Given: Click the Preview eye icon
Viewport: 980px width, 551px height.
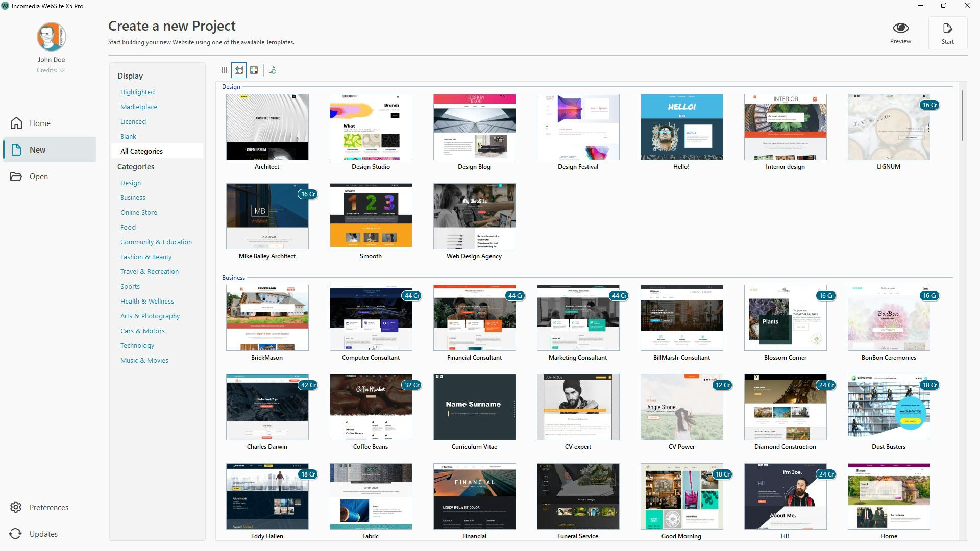Looking at the screenshot, I should click(900, 28).
